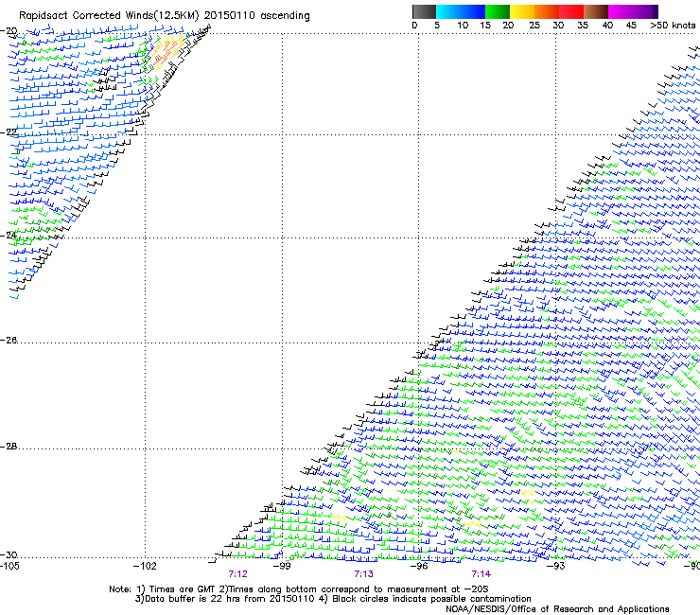Click the "-102" longitude axis label
The height and width of the screenshot is (615, 700).
[145, 567]
